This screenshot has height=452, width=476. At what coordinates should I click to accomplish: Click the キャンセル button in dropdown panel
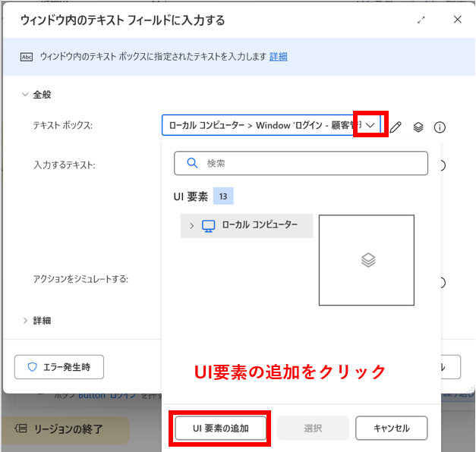click(391, 428)
